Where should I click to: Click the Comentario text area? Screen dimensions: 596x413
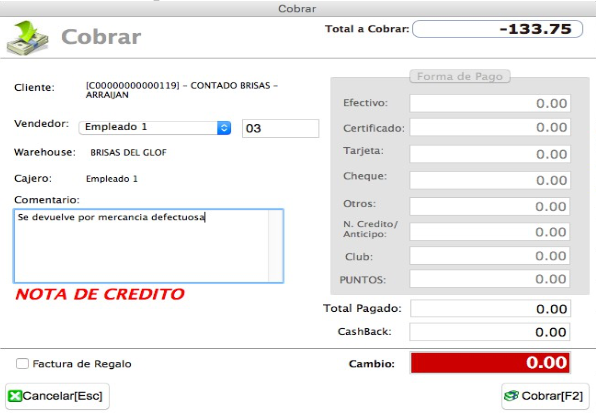[148, 246]
